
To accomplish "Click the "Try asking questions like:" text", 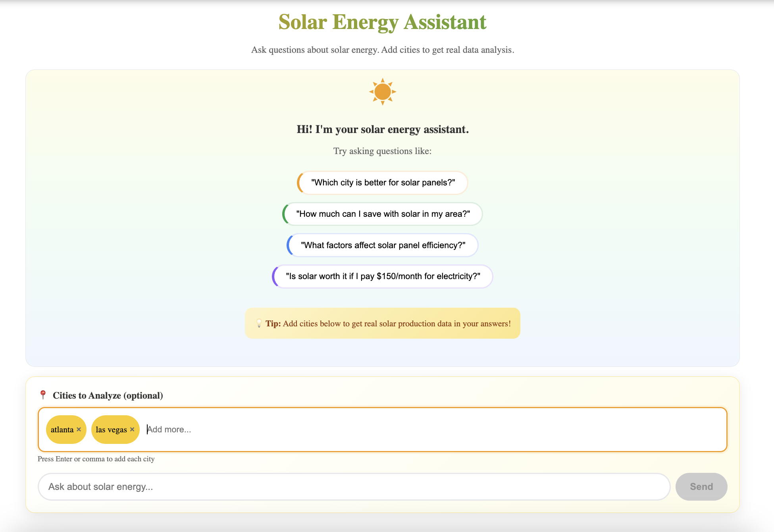I will click(382, 151).
